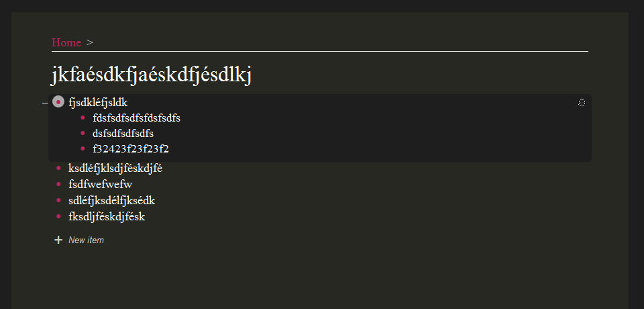Open the Home breadcrumb link
Viewport: 644px width, 309px height.
[66, 42]
